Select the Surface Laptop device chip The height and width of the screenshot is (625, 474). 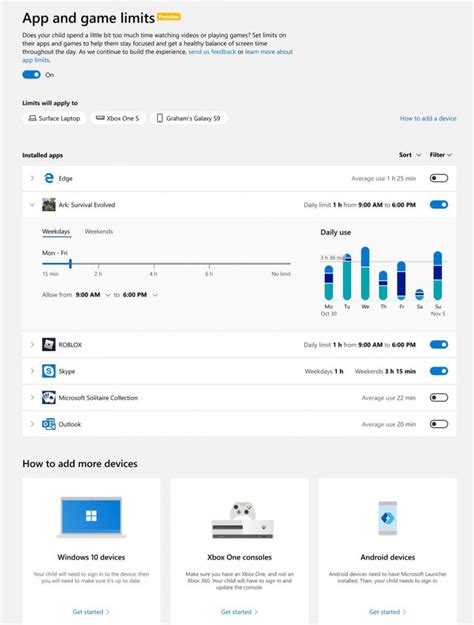(x=55, y=118)
